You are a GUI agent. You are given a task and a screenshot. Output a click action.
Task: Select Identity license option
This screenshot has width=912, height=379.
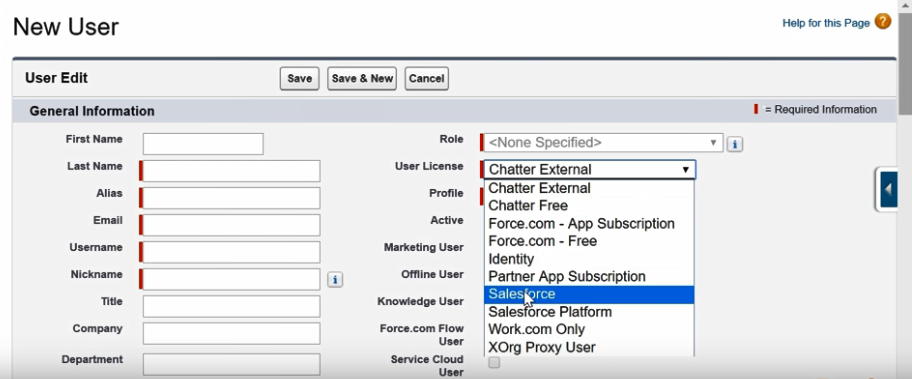pos(589,259)
